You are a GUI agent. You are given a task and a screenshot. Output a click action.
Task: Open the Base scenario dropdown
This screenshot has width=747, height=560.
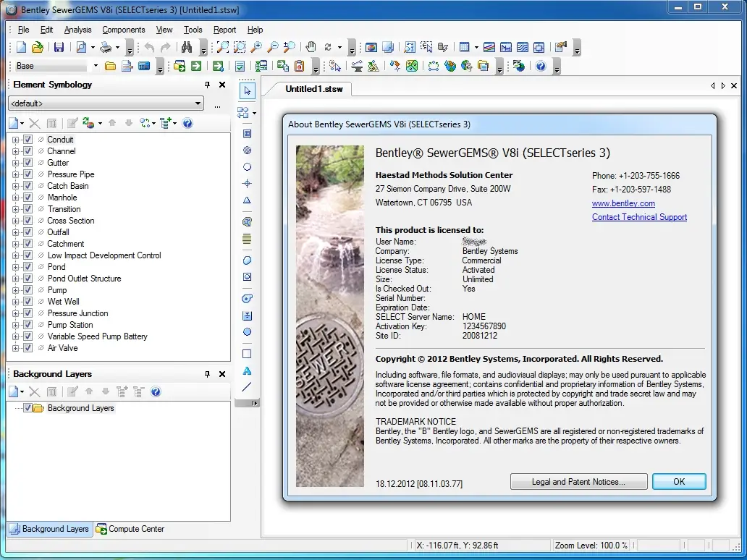96,67
